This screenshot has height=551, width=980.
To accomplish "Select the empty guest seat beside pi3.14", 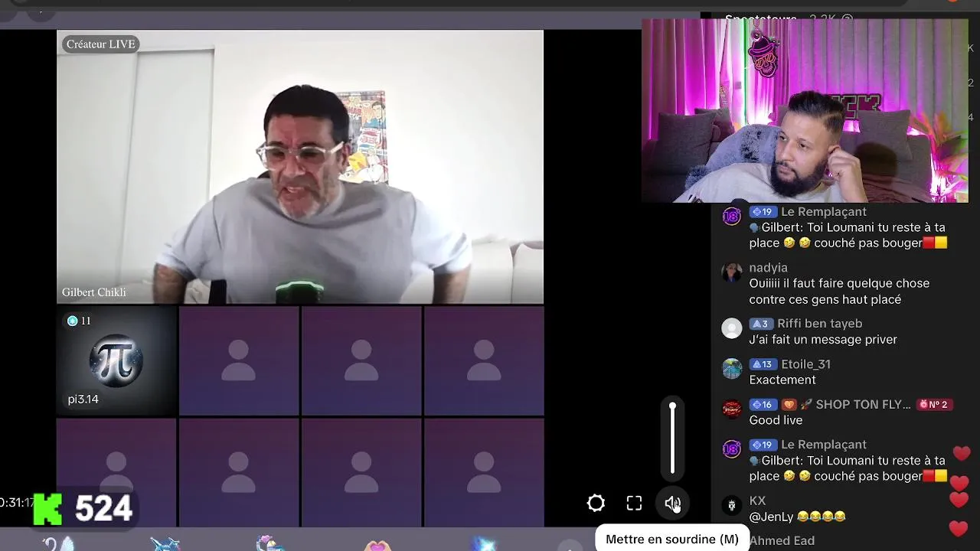I will tap(239, 361).
